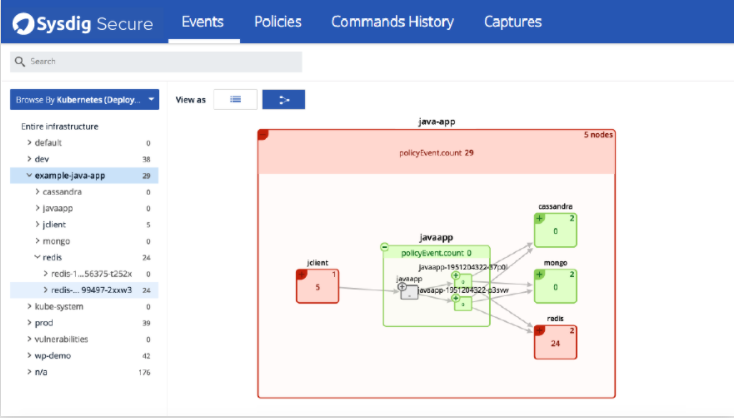
Task: Expand the cassandra node plus icon
Action: coord(539,218)
